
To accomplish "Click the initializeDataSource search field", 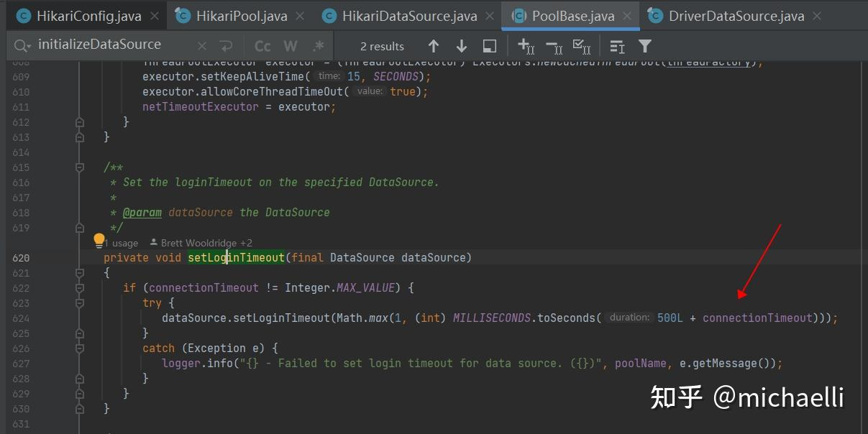I will (x=108, y=45).
